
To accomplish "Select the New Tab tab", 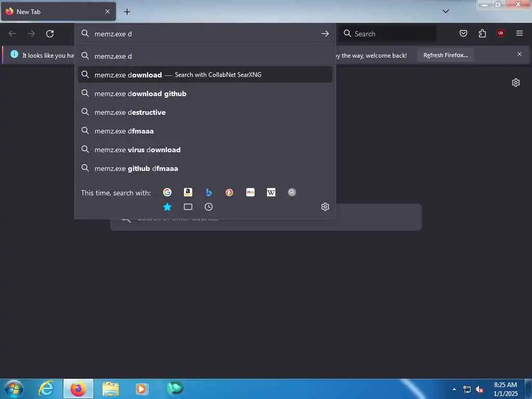I will click(58, 11).
